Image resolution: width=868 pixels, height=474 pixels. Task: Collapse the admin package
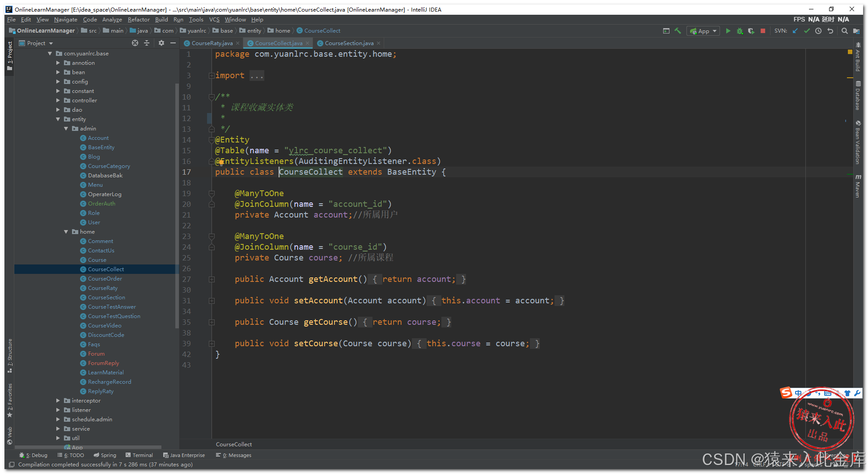coord(66,129)
